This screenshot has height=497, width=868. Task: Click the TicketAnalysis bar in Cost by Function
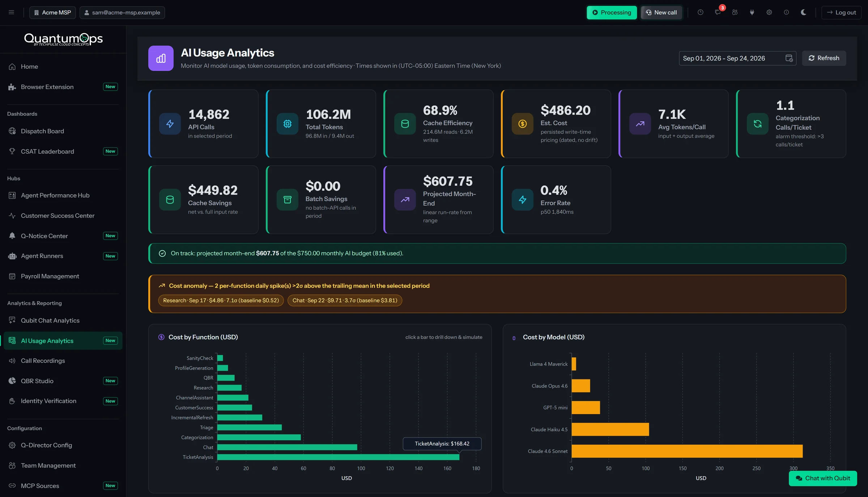tap(338, 457)
